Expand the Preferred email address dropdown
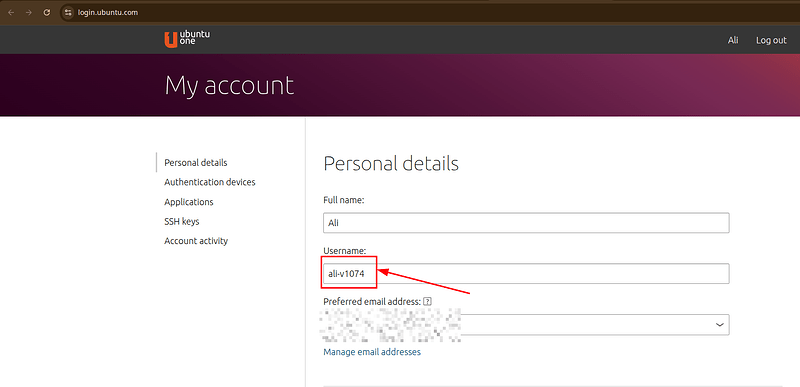800x387 pixels. (x=526, y=325)
